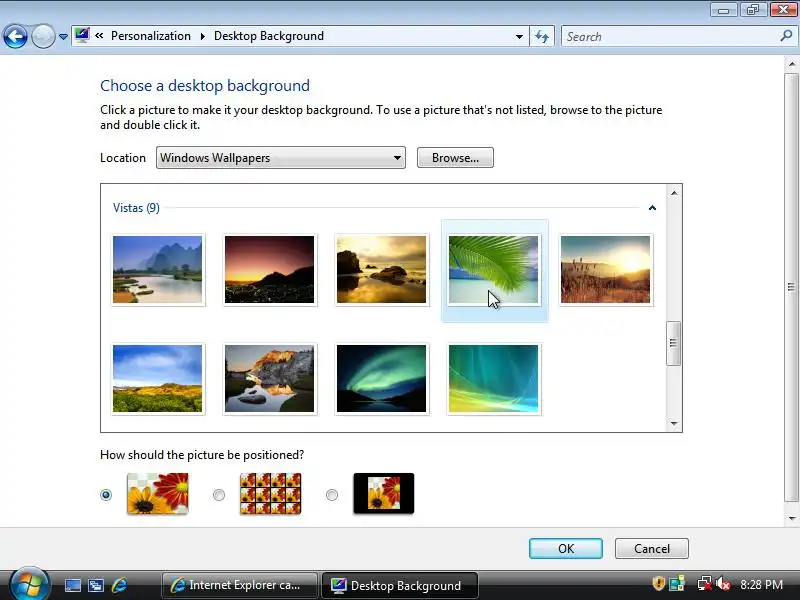Click into the Search input field
The image size is (800, 600).
pyautogui.click(x=668, y=37)
